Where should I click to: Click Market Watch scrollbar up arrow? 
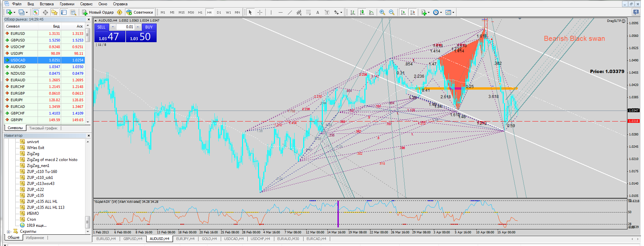(x=88, y=26)
